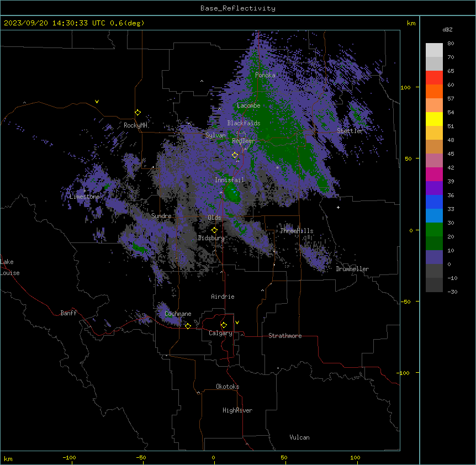Click the dBZ legend heading
Screen dimensions: 476x465
(x=447, y=30)
